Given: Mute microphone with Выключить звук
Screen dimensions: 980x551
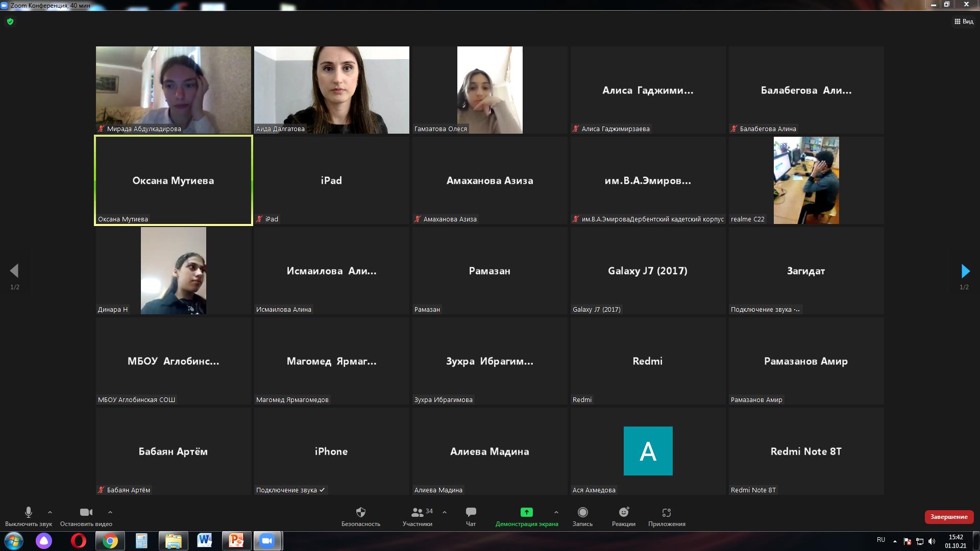Looking at the screenshot, I should (x=29, y=512).
